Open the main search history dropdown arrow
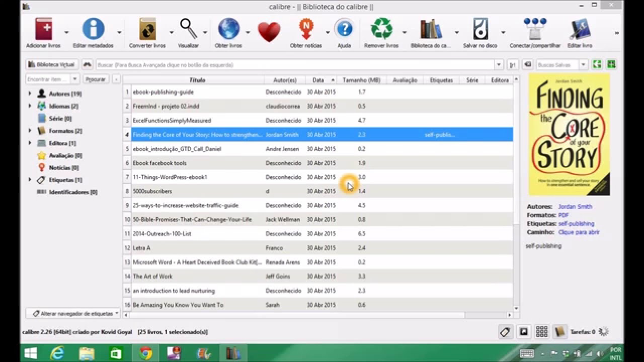 coord(499,65)
